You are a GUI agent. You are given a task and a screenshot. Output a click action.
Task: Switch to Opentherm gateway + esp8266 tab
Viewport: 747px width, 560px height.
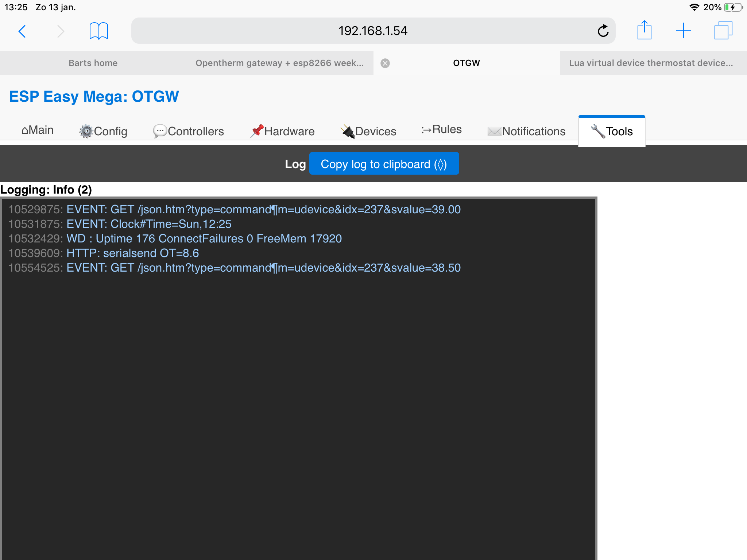tap(280, 63)
